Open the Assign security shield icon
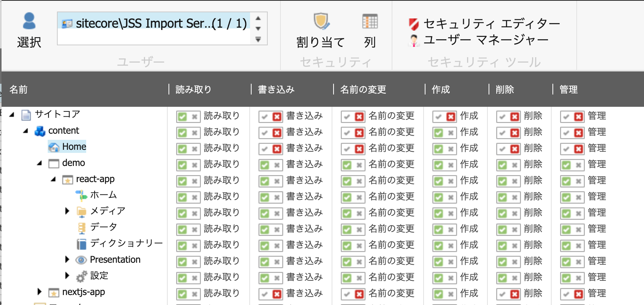The width and height of the screenshot is (644, 305). [321, 21]
